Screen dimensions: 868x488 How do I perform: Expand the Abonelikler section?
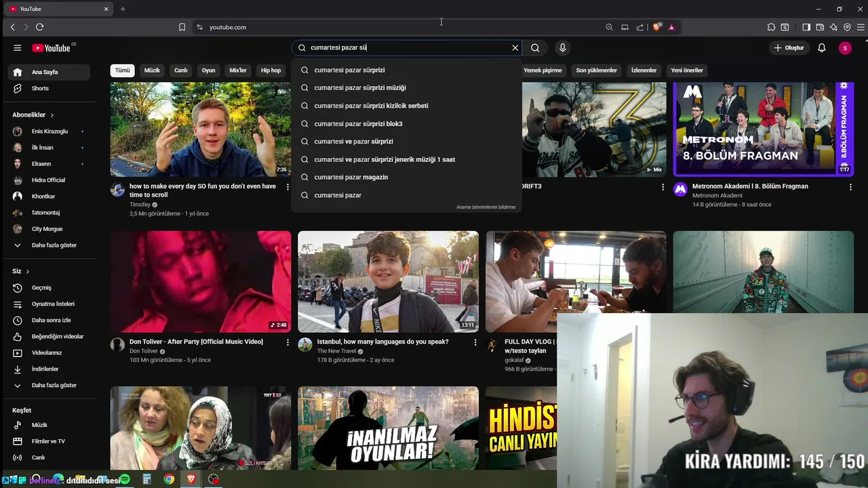pyautogui.click(x=33, y=115)
